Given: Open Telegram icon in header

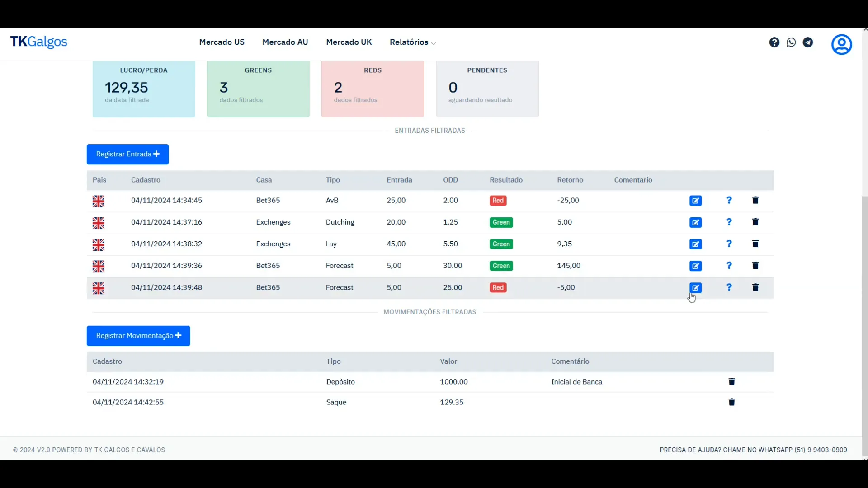Looking at the screenshot, I should pos(808,42).
